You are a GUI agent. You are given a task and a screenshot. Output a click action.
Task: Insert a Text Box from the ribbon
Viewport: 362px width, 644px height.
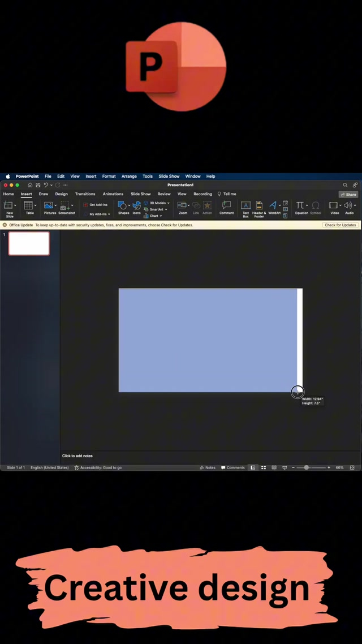(245, 206)
